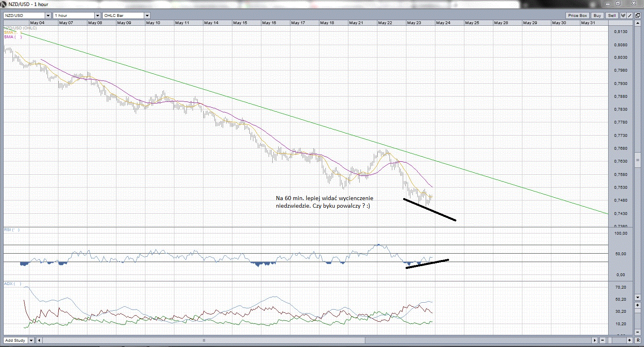The image size is (644, 347).
Task: Click the R reset zoom button
Action: point(638,340)
